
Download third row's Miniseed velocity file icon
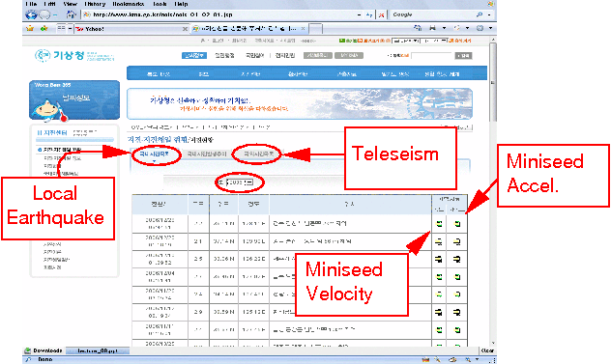439,260
